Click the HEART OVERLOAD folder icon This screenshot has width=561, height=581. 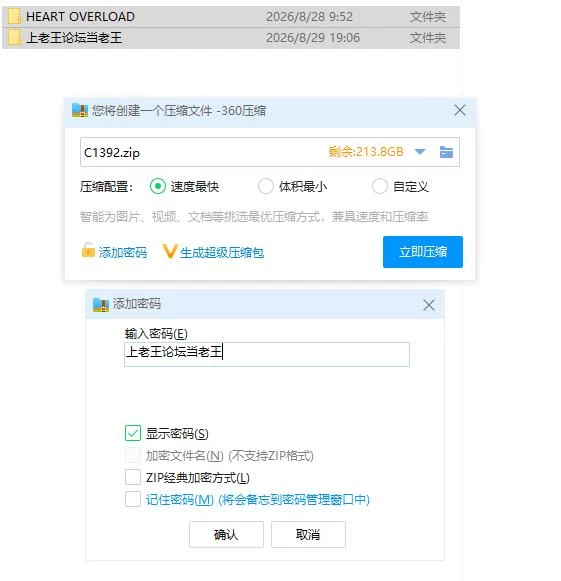(14, 17)
